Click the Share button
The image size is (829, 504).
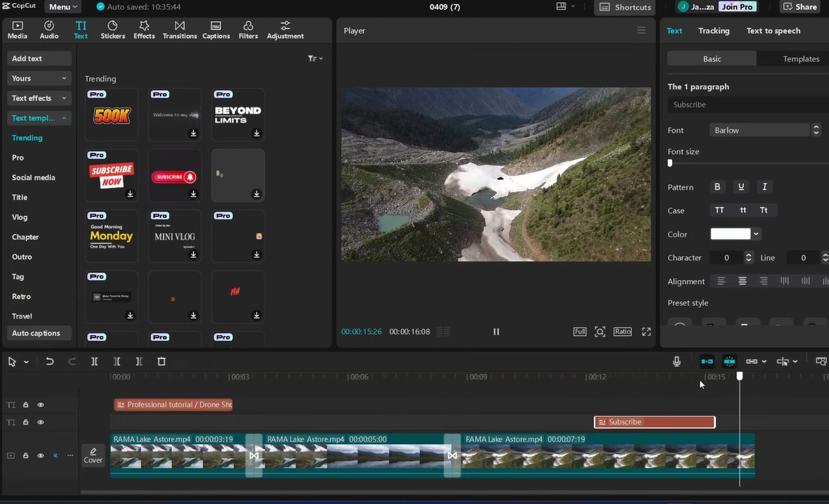[800, 7]
